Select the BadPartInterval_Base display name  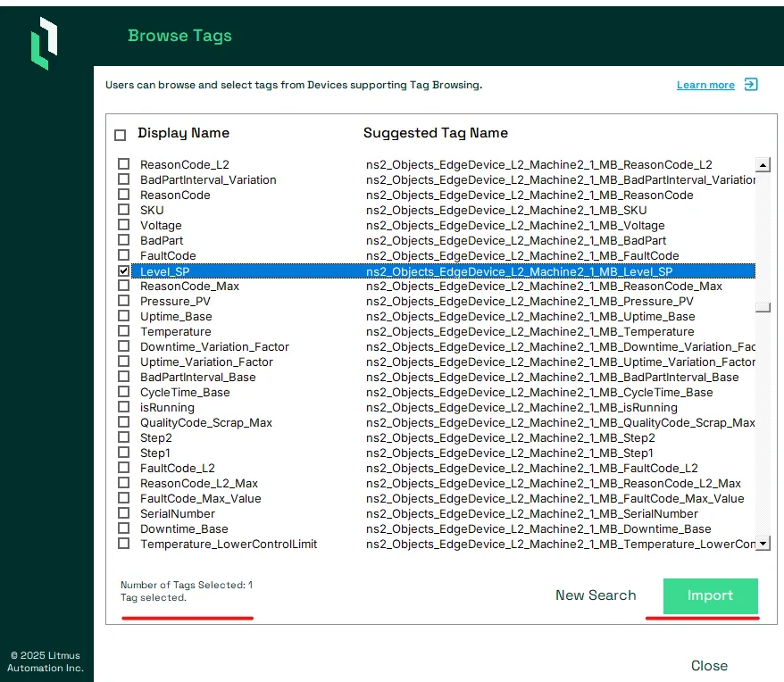[198, 377]
